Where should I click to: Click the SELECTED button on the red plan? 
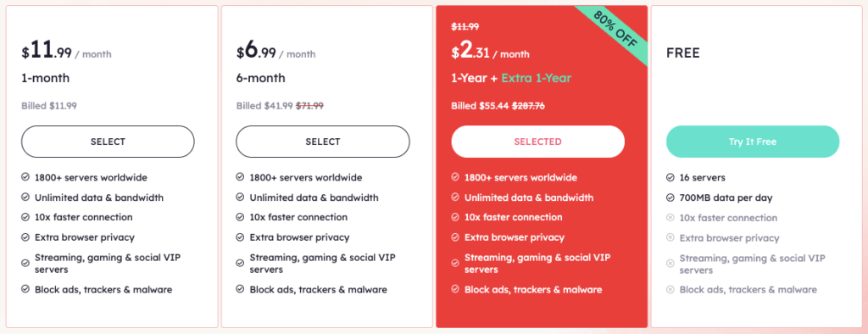click(537, 142)
